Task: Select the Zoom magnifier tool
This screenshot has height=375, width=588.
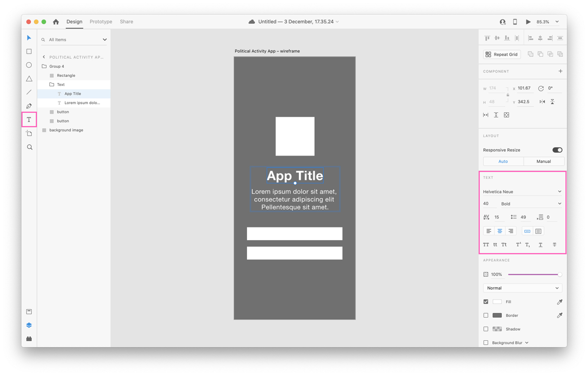Action: tap(29, 147)
